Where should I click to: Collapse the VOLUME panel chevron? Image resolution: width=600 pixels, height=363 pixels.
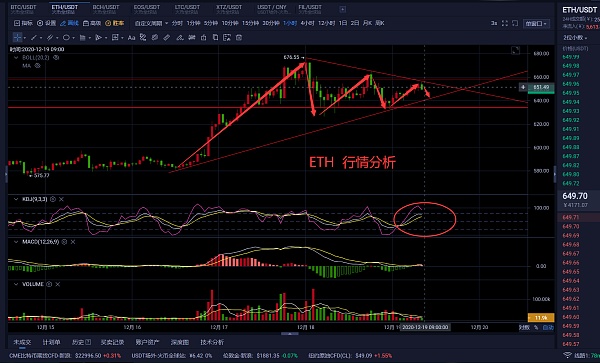coord(16,284)
